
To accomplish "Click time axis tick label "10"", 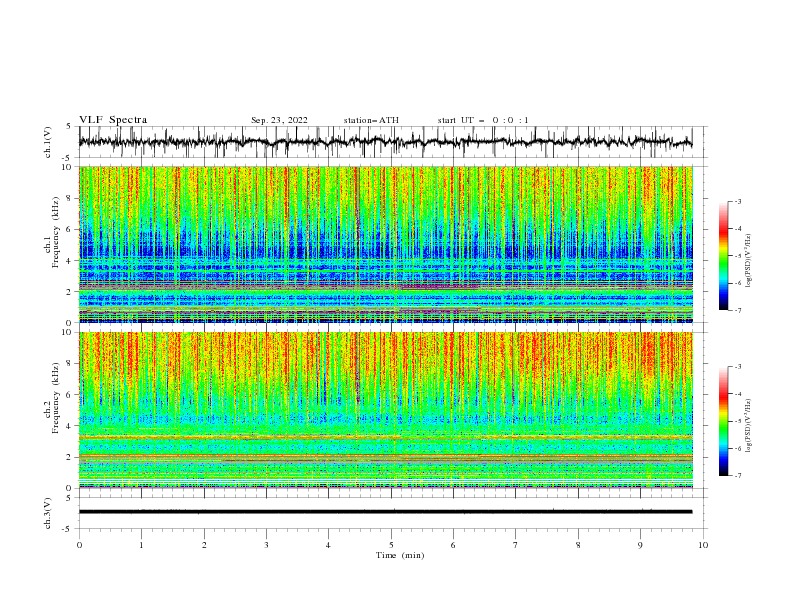I will click(703, 545).
